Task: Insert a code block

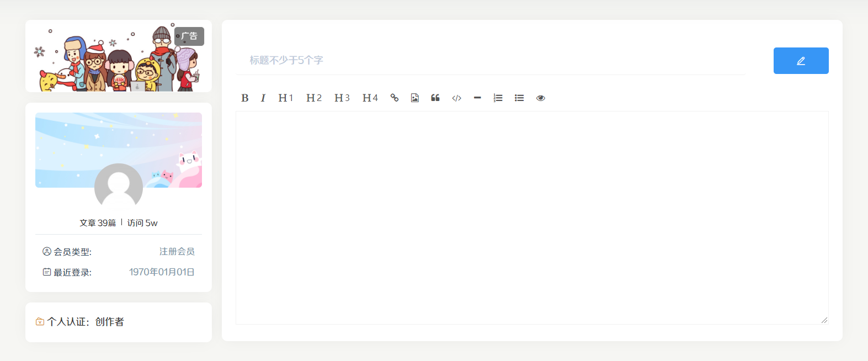Action: (456, 98)
